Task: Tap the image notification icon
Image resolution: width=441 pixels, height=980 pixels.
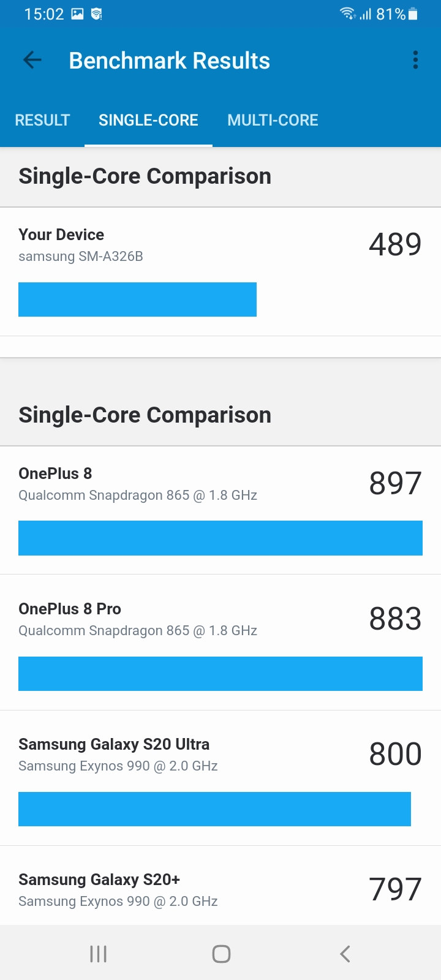Action: (77, 13)
